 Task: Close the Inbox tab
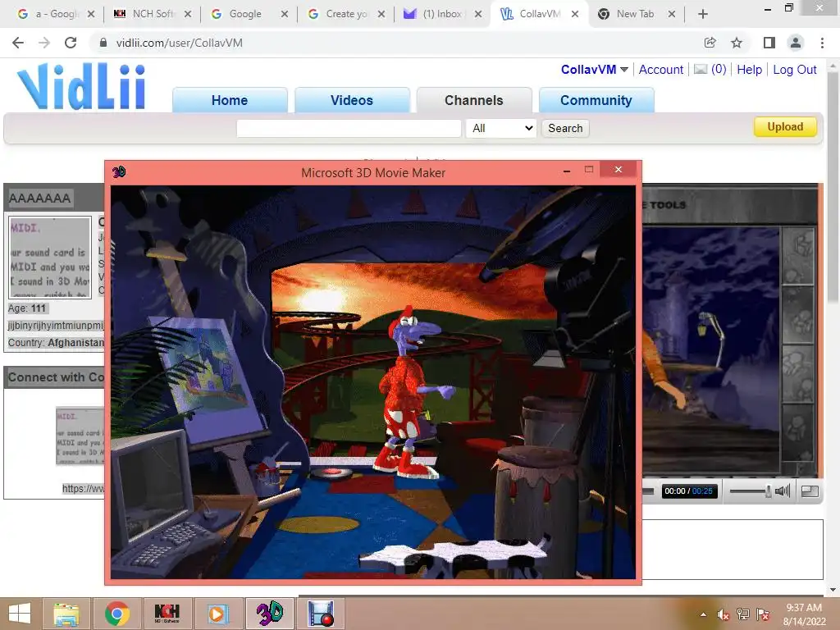[478, 14]
